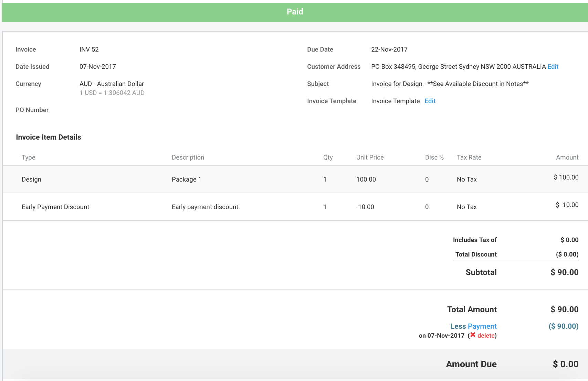Viewport: 588px width, 381px height.
Task: Click the Unit Price column header
Action: (x=370, y=157)
